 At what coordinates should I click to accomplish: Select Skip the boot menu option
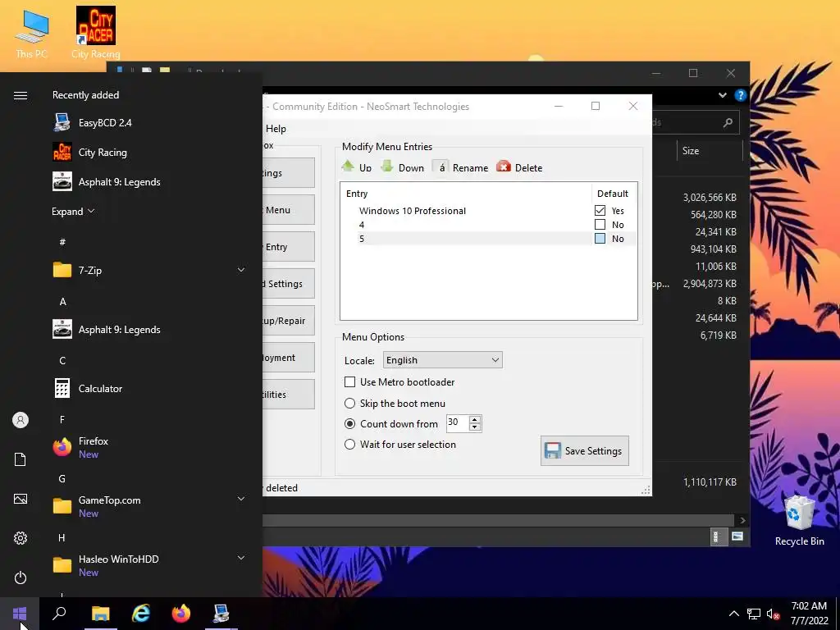coord(395,404)
